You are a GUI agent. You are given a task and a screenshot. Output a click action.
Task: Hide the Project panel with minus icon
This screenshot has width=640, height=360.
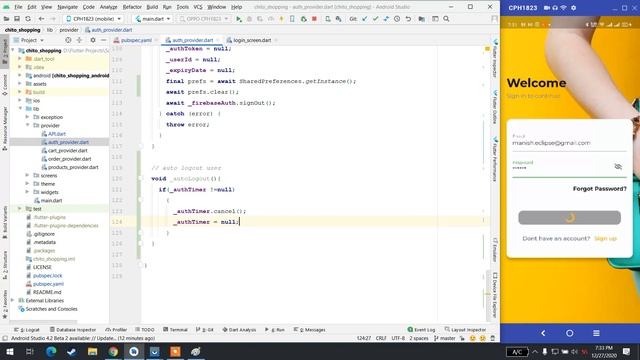coord(103,40)
